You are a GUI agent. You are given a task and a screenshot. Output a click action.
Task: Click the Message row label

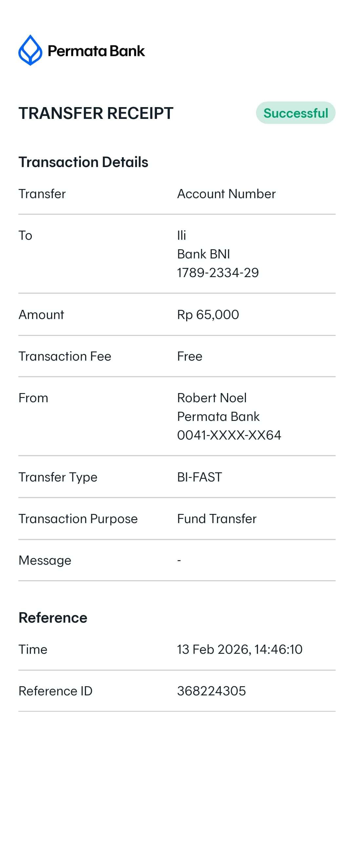(x=45, y=560)
